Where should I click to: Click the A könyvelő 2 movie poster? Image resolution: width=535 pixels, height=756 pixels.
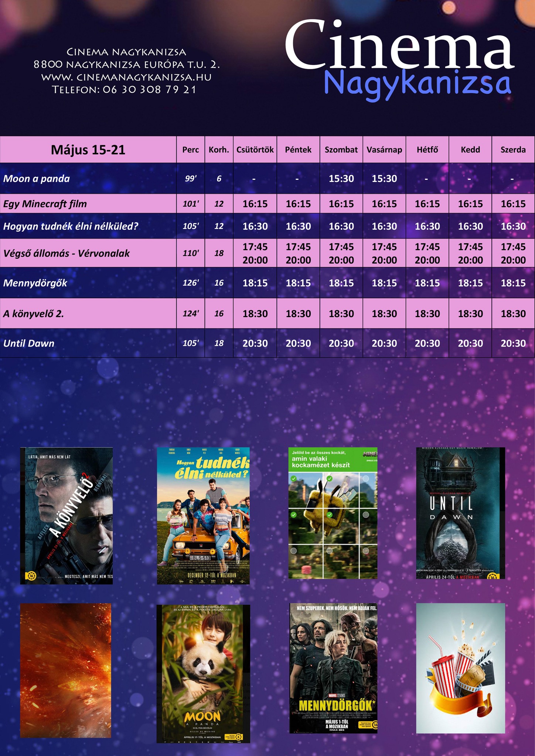coord(67,516)
